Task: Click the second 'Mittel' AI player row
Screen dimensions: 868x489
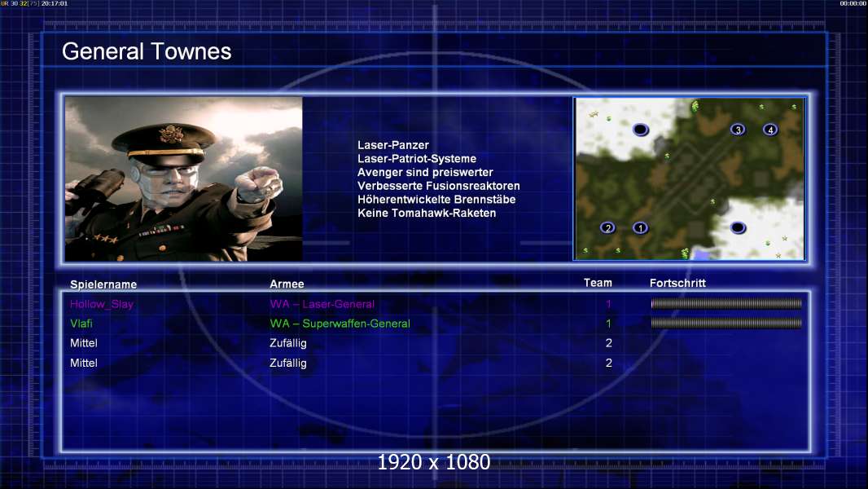Action: [x=84, y=363]
